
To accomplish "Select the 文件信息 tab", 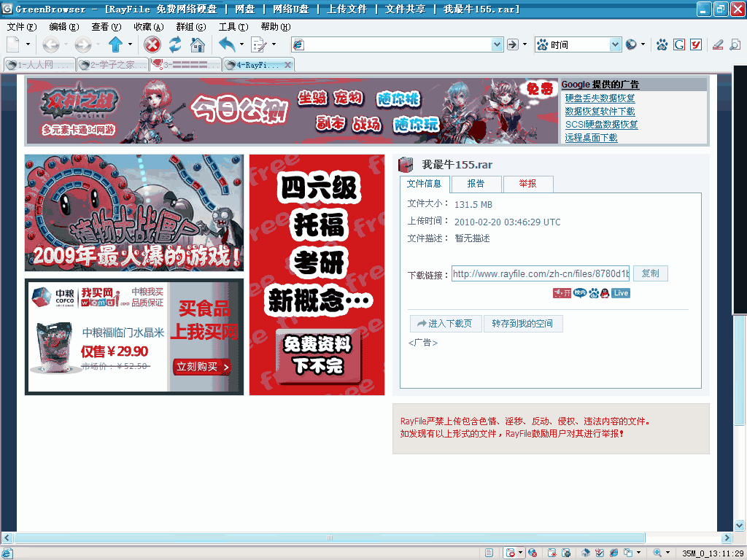I will pos(424,184).
